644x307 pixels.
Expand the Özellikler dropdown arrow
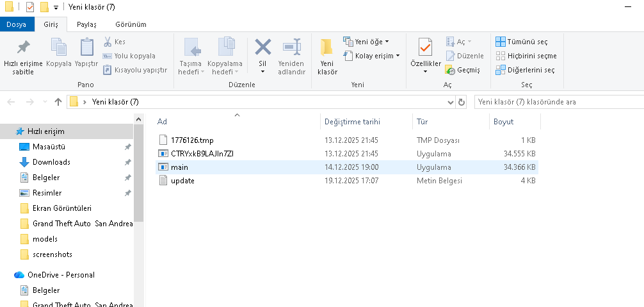tap(426, 71)
